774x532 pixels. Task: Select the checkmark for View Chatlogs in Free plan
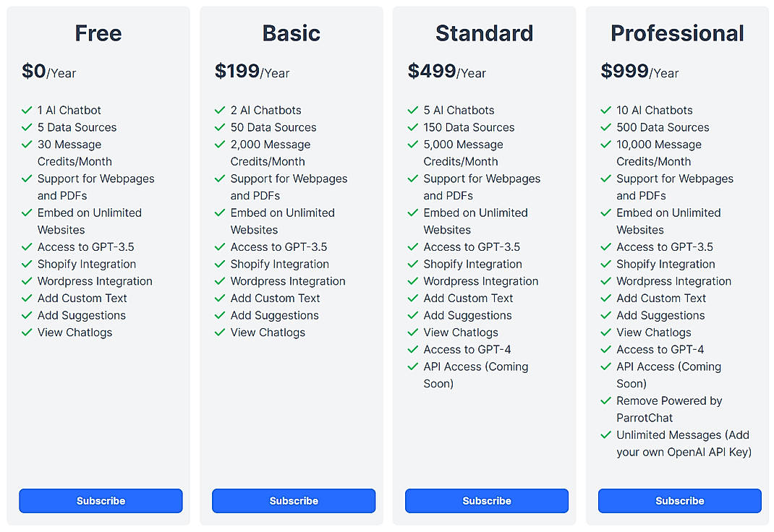point(26,332)
